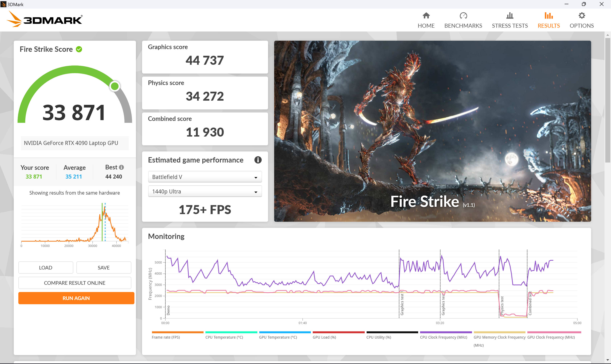This screenshot has width=611, height=364.
Task: Toggle the GPU Temperature legend swatch
Action: click(285, 332)
